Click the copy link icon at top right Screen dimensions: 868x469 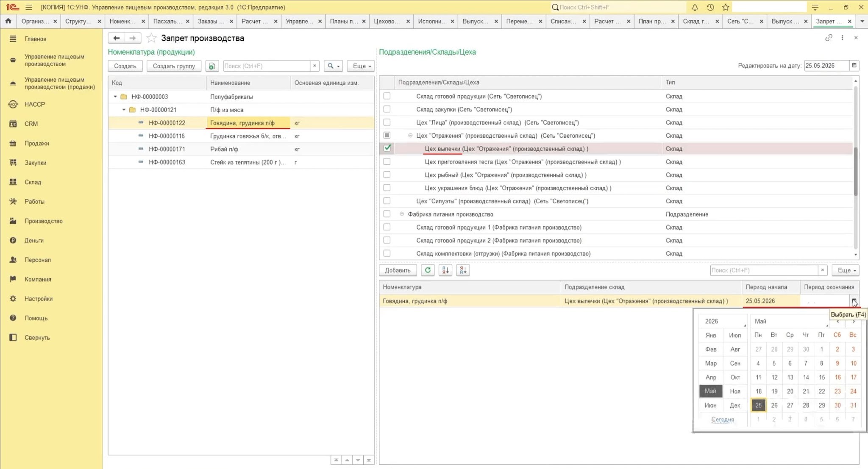point(829,38)
